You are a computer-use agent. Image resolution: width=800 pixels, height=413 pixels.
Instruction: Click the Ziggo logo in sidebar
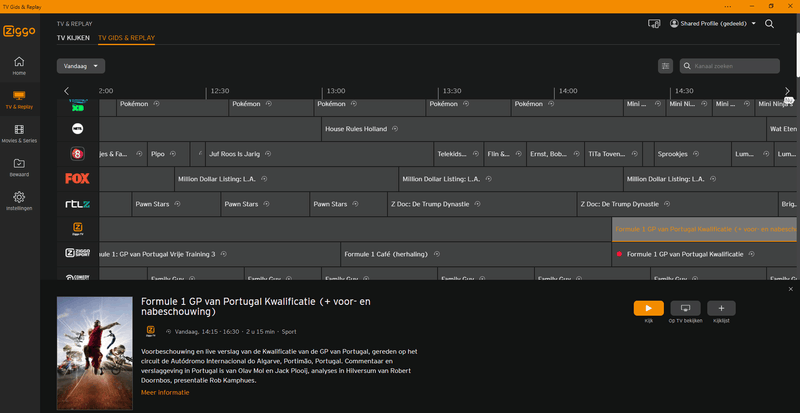coord(19,31)
